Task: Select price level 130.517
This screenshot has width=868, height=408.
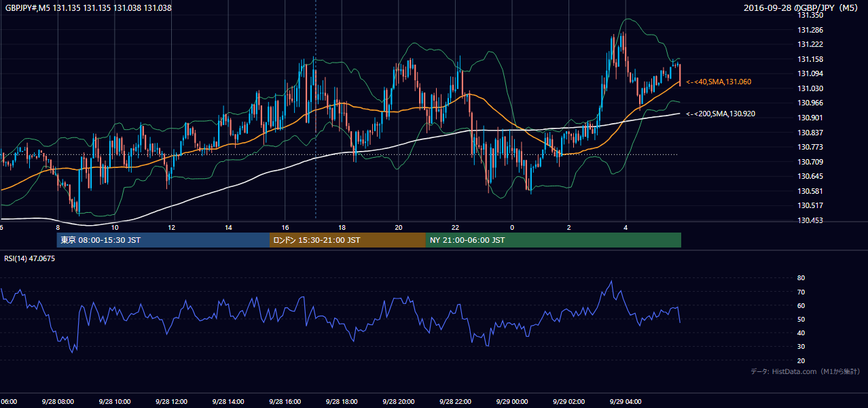Action: [811, 205]
